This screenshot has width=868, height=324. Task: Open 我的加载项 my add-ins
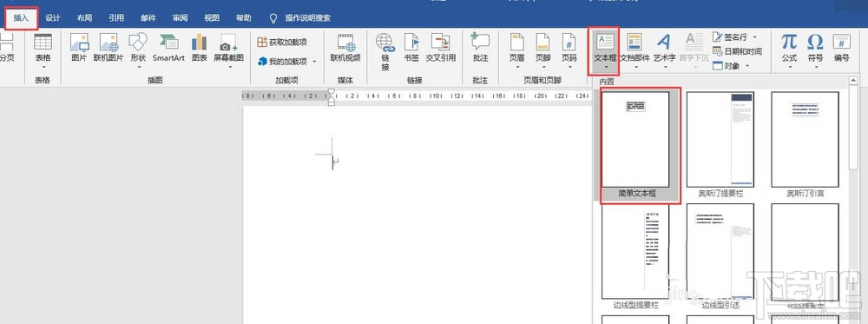(x=282, y=61)
